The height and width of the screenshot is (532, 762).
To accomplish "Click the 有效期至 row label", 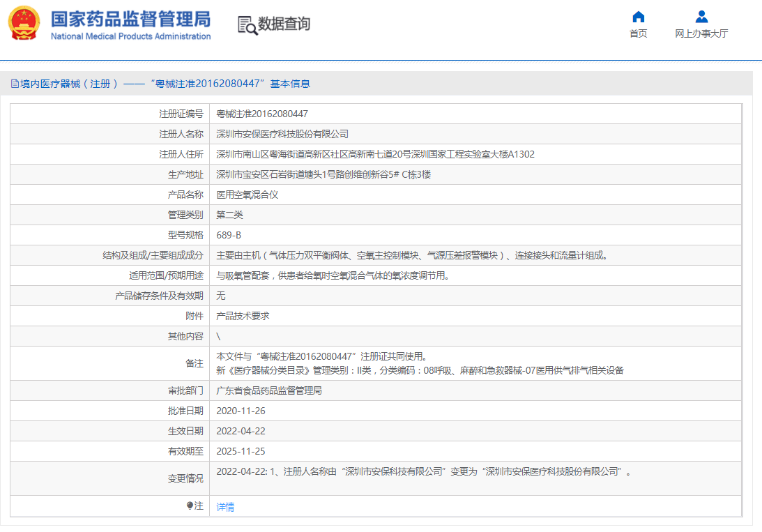I will click(185, 451).
